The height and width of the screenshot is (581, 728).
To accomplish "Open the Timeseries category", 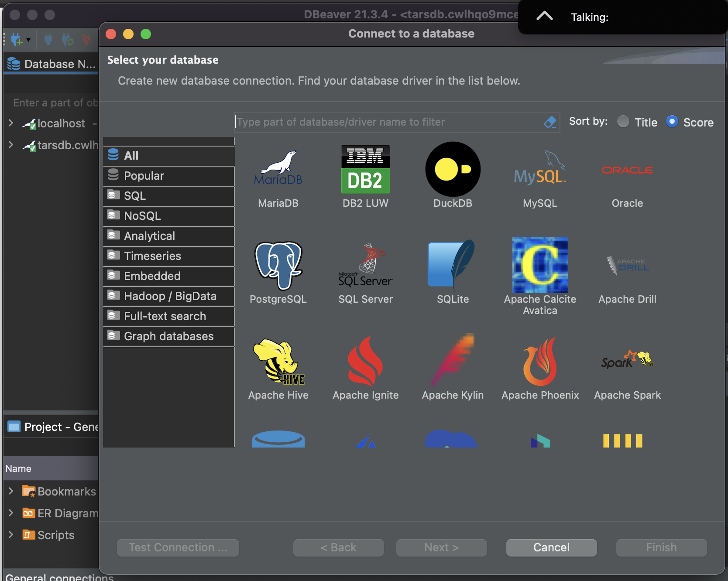I will coord(169,256).
